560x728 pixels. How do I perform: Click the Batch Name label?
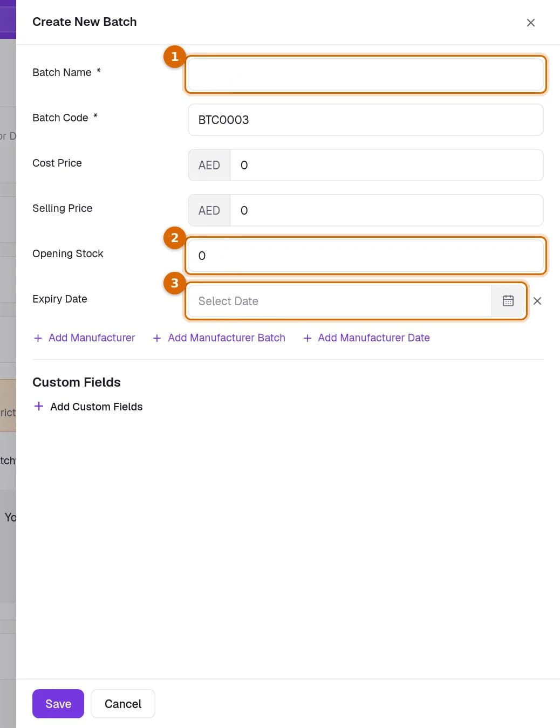tap(62, 72)
